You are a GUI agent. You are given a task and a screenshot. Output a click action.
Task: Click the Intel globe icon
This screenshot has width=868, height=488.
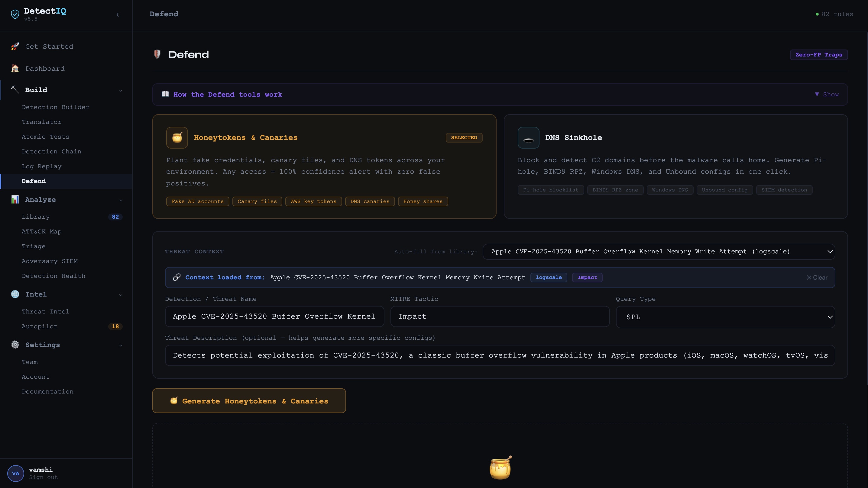(15, 294)
